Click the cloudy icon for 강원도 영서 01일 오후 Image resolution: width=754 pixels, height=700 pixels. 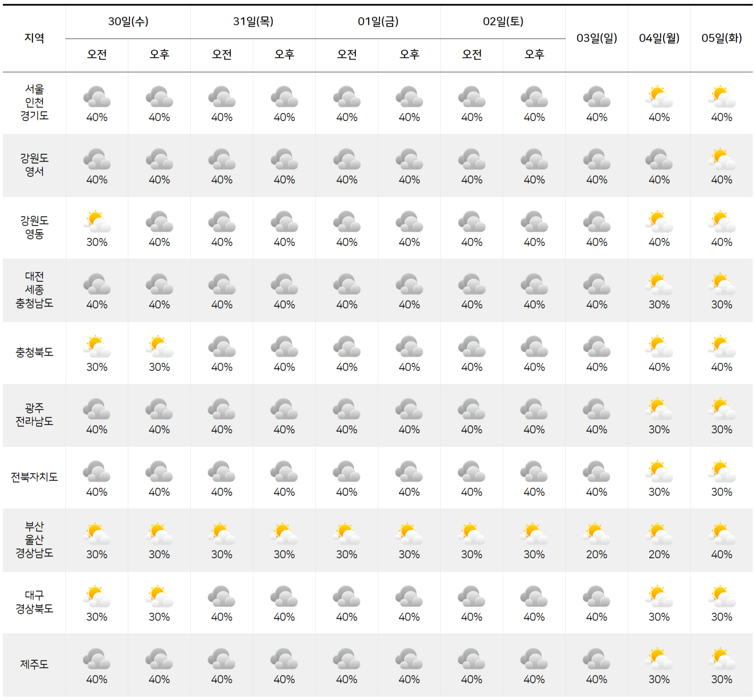(409, 159)
